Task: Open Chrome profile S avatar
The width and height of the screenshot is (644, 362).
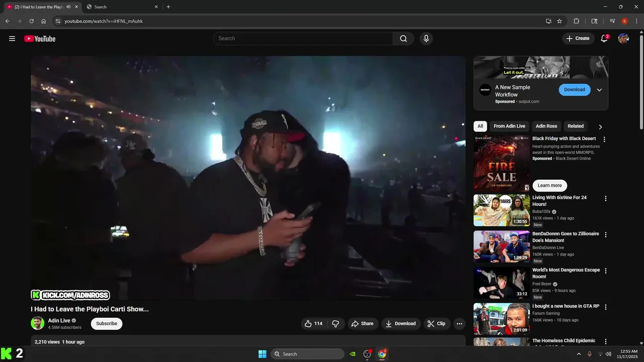Action: pyautogui.click(x=624, y=21)
